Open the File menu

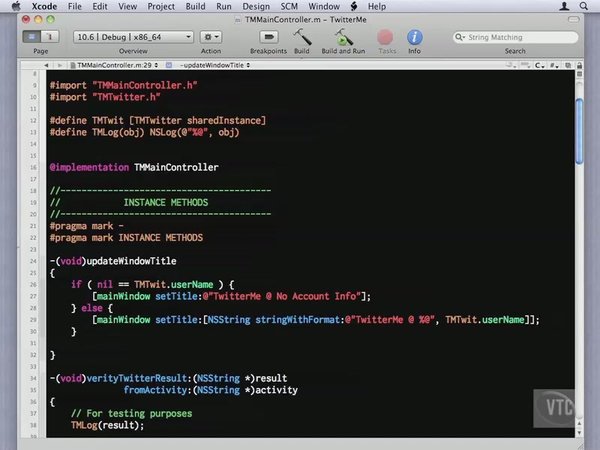pyautogui.click(x=75, y=6)
